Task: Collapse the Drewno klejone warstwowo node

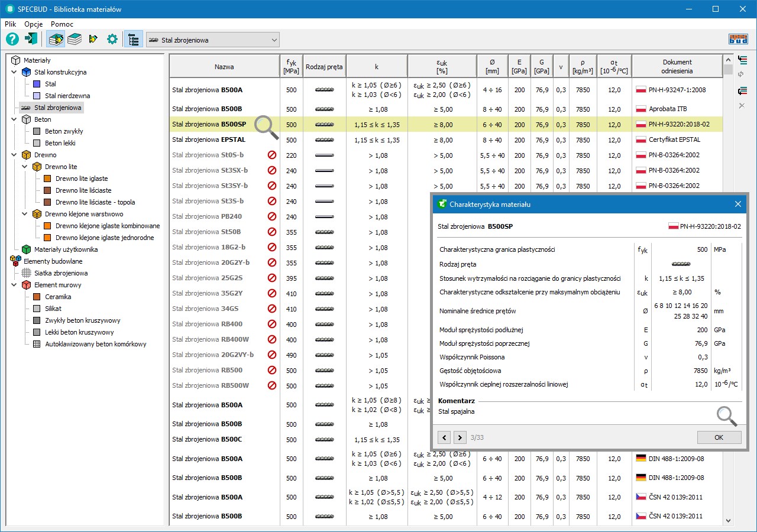Action: [25, 214]
